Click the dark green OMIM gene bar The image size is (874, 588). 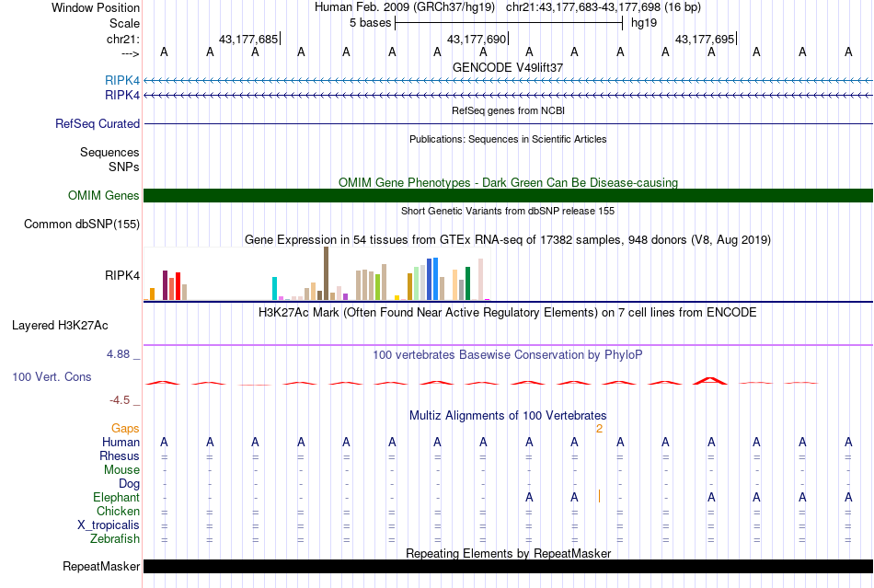click(508, 196)
